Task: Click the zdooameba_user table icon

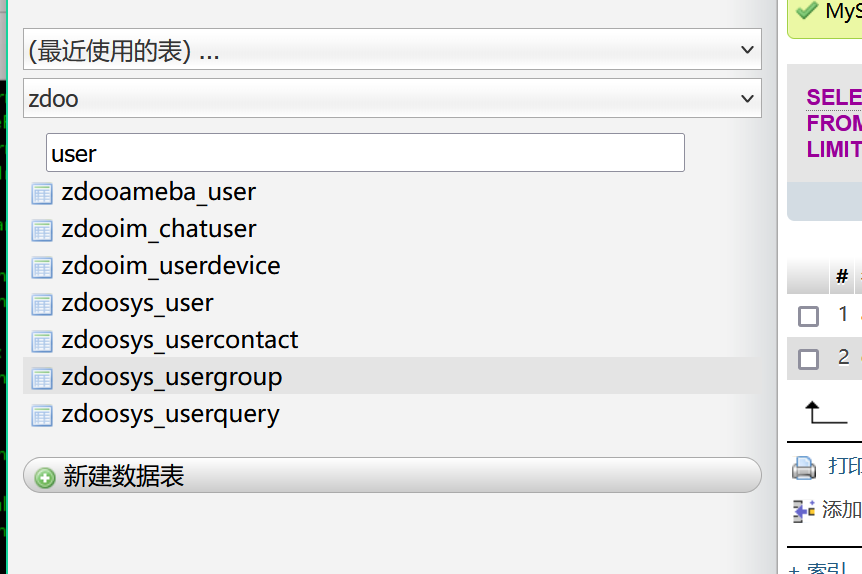Action: 42,192
